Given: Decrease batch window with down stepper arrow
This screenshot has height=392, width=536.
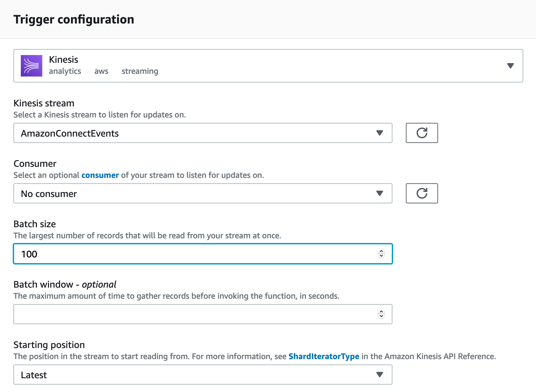Looking at the screenshot, I should [381, 316].
